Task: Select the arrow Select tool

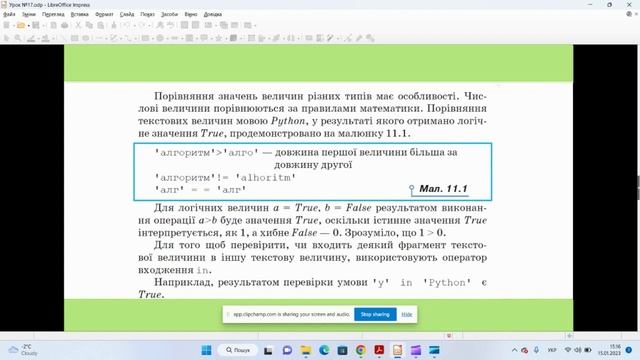Action: [x=7, y=38]
